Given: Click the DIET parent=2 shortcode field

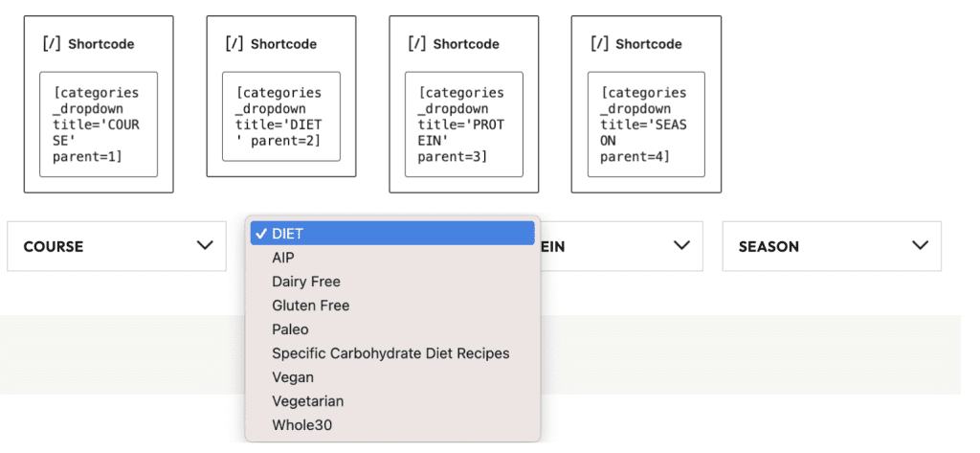Looking at the screenshot, I should point(281,117).
